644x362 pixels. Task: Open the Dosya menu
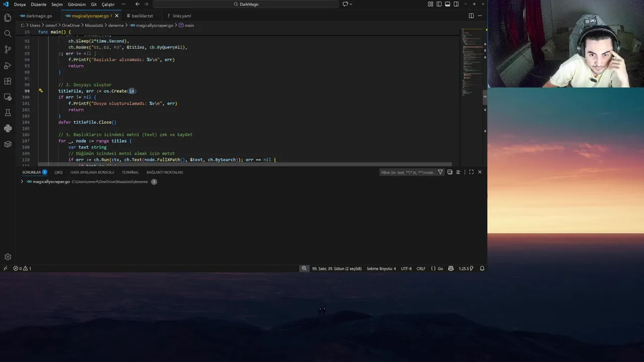[20, 4]
